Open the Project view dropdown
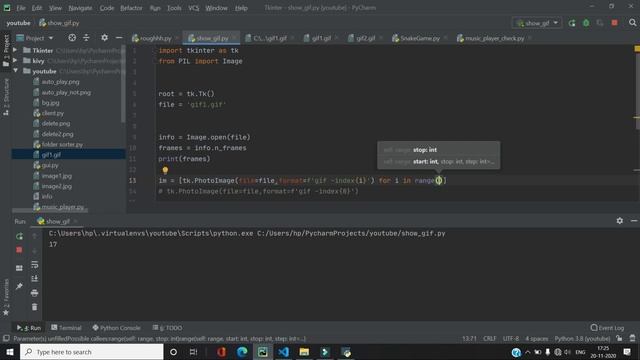 [x=35, y=38]
